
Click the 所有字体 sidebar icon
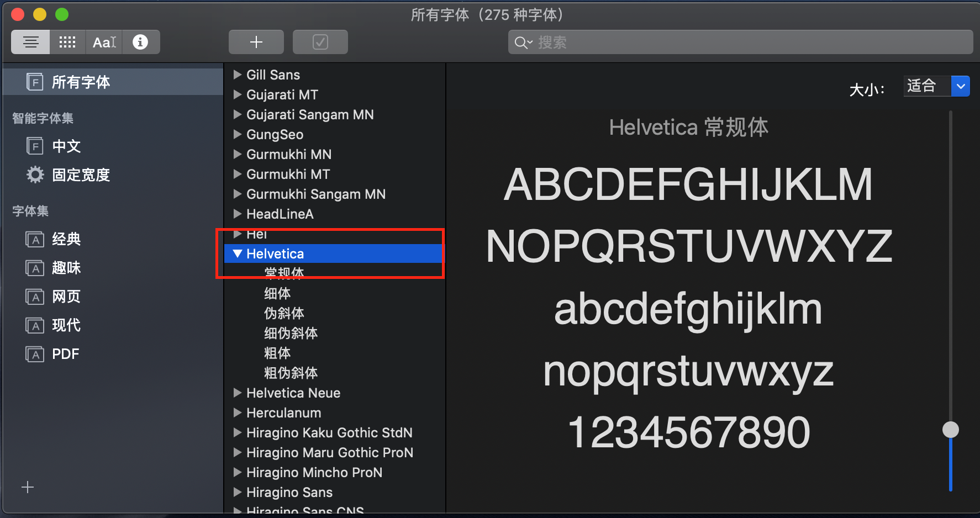[35, 82]
